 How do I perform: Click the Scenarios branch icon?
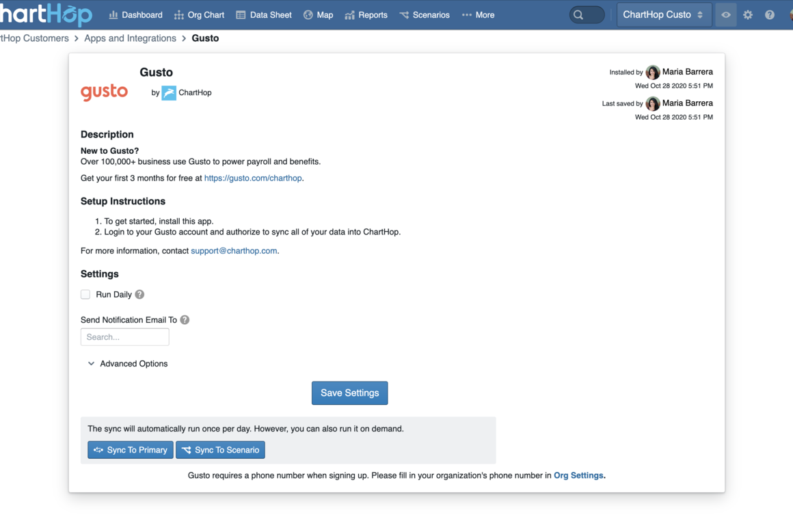pos(403,15)
